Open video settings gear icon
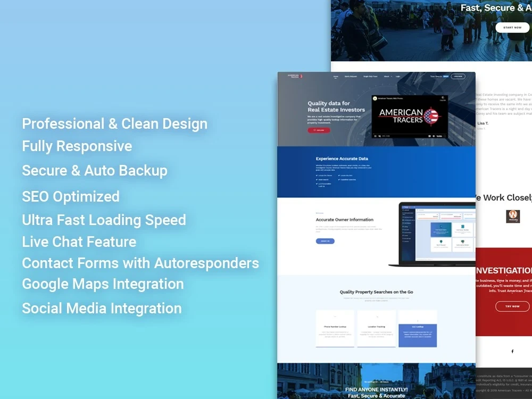Screen dimensions: 532x399 pyautogui.click(x=434, y=136)
